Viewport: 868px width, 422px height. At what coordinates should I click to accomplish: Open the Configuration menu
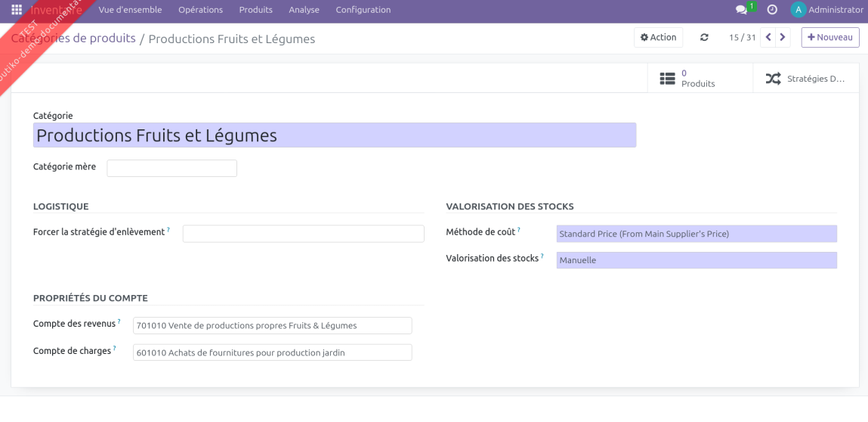[363, 10]
